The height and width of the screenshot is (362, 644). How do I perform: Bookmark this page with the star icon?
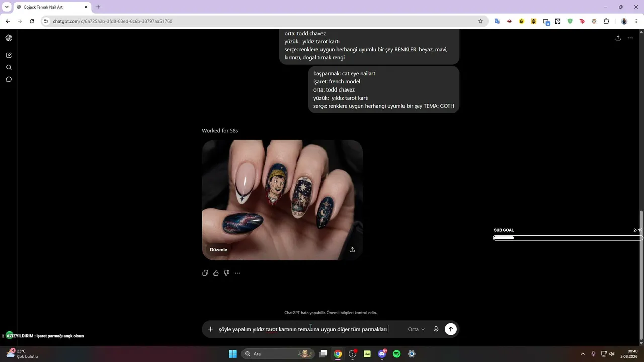pos(480,21)
